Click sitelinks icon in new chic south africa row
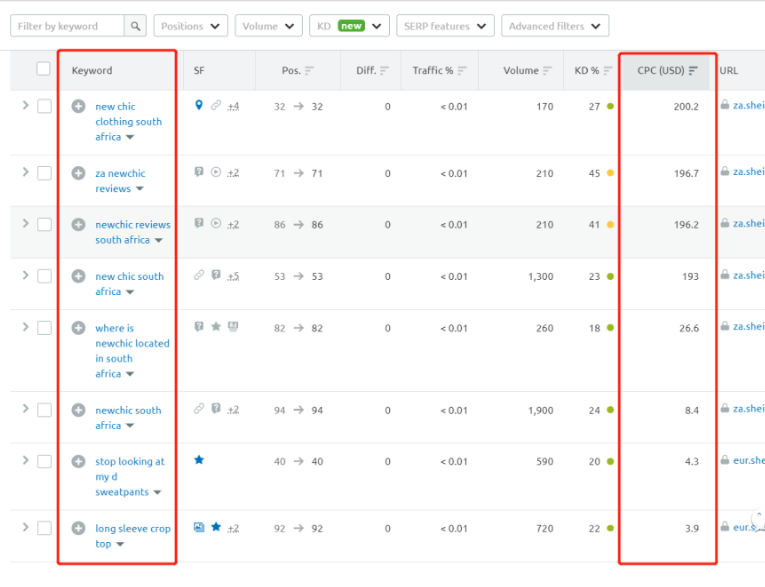This screenshot has height=587, width=765. tap(199, 275)
